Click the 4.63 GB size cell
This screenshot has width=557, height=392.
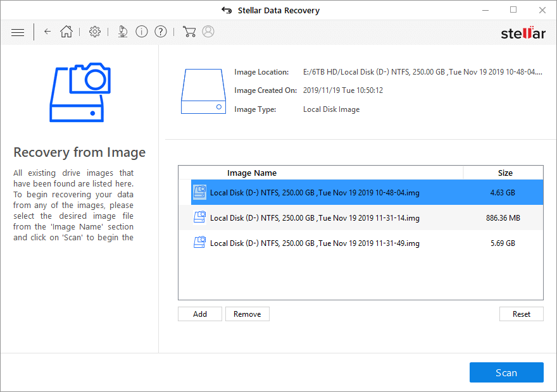[x=503, y=193]
